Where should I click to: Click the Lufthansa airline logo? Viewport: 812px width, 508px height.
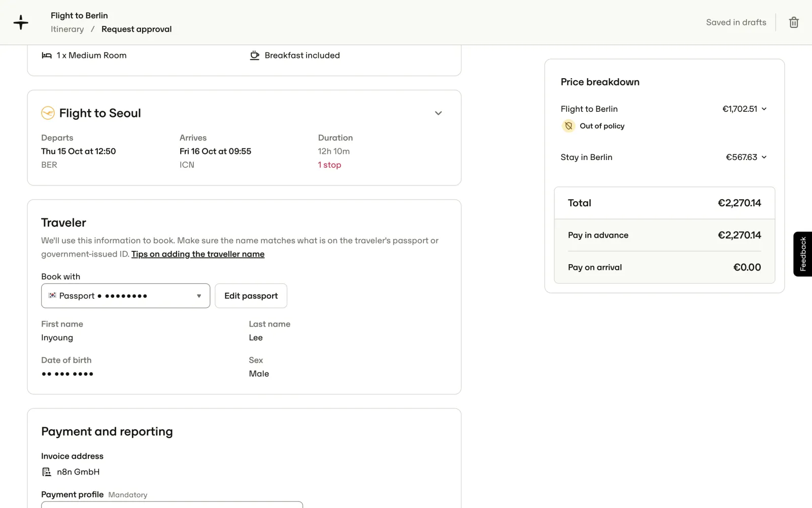point(48,113)
